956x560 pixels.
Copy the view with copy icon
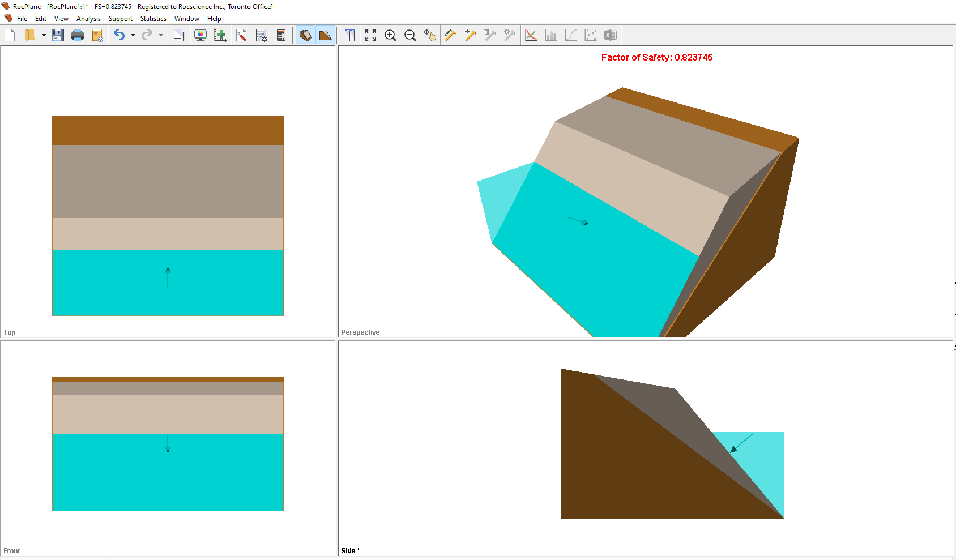pyautogui.click(x=179, y=35)
